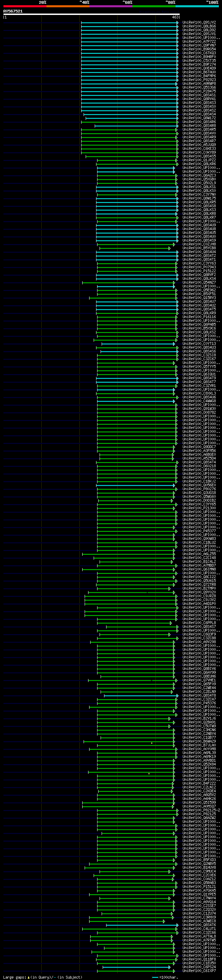Select the UniRef100_Q8W175 label

click(x=199, y=198)
